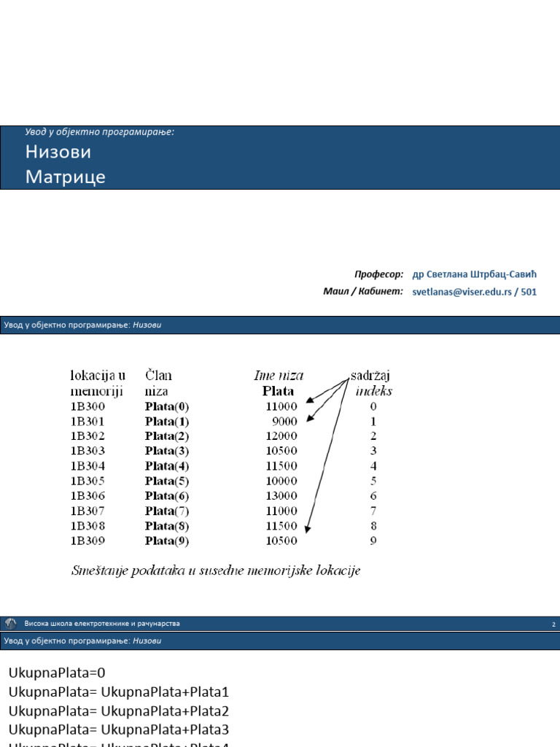Select the line UkupnaPlata=0
Viewport: 560px width, 747px height.
57,673
